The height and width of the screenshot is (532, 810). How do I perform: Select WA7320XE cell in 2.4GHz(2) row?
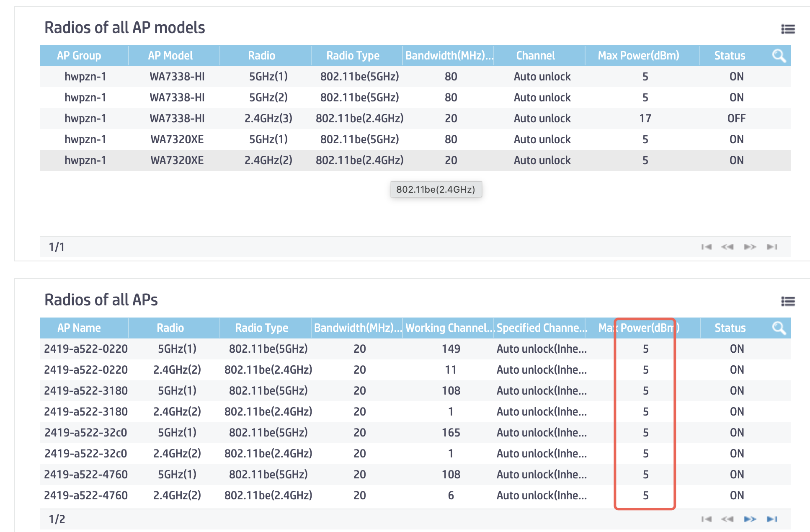[x=177, y=160]
